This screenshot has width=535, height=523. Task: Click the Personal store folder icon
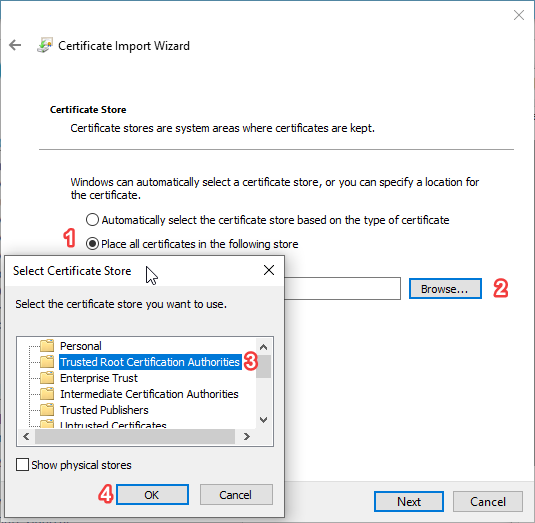[47, 346]
